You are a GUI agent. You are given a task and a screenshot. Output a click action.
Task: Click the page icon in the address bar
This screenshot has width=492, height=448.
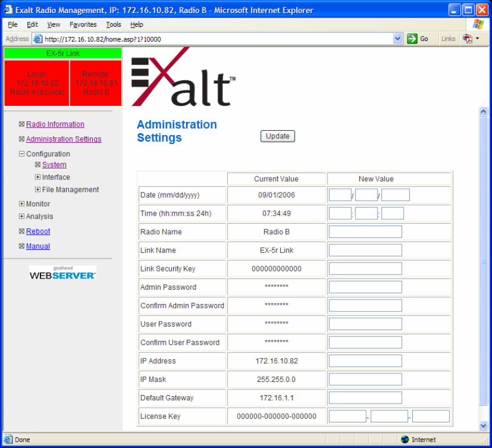[38, 39]
